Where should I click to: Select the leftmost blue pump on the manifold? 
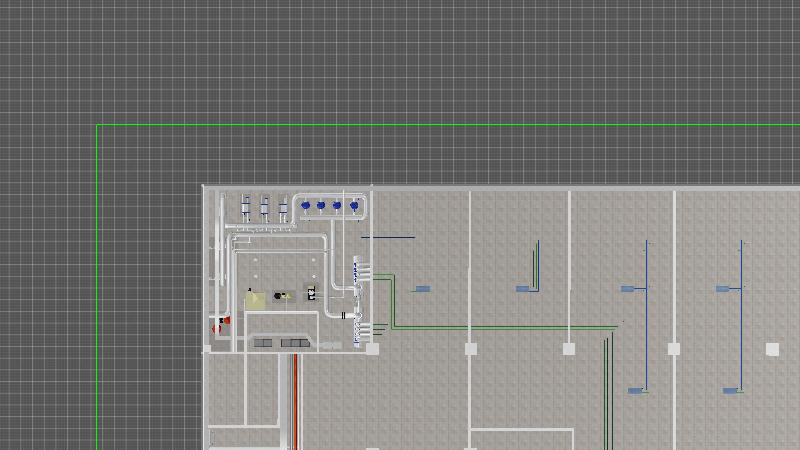[305, 206]
